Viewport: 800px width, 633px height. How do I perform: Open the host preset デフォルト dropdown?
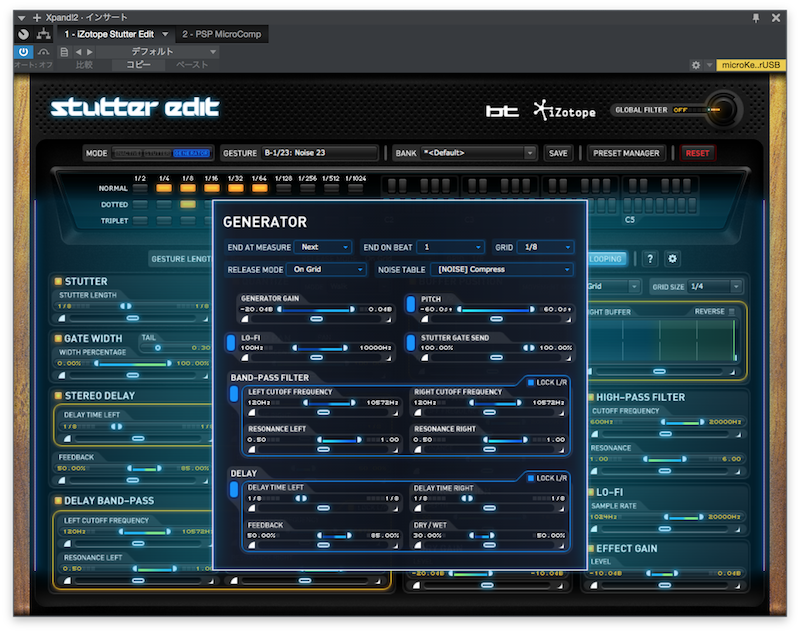tap(158, 52)
